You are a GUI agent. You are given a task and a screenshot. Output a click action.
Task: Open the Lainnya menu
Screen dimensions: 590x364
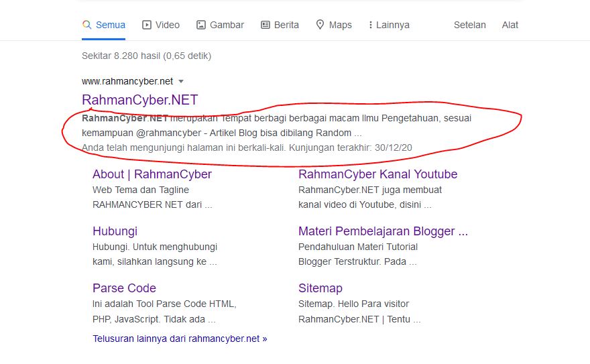click(x=389, y=25)
